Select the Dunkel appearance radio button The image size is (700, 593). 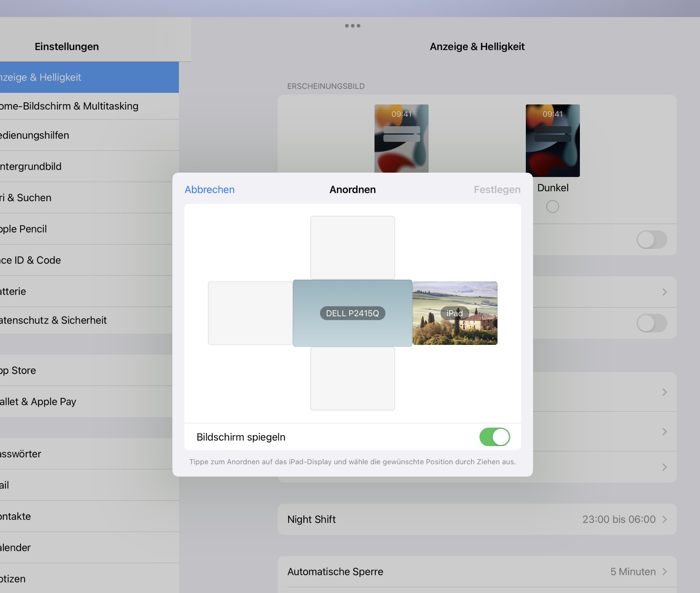pos(552,207)
